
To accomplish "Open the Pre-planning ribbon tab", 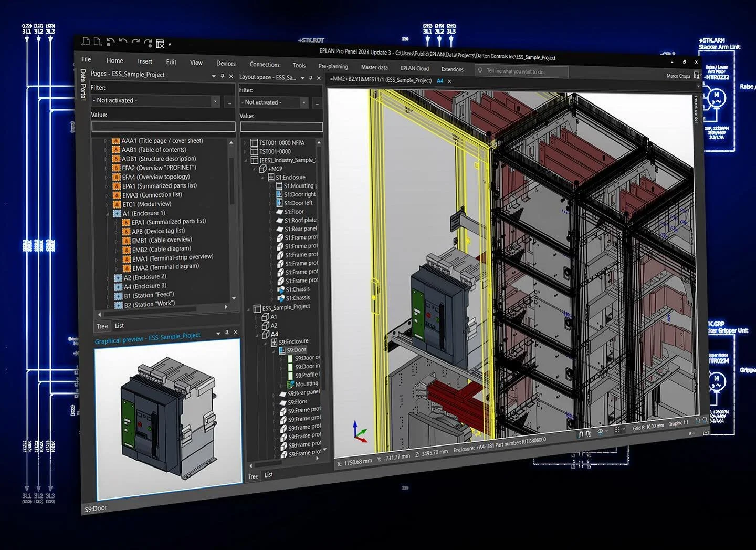I will point(333,66).
